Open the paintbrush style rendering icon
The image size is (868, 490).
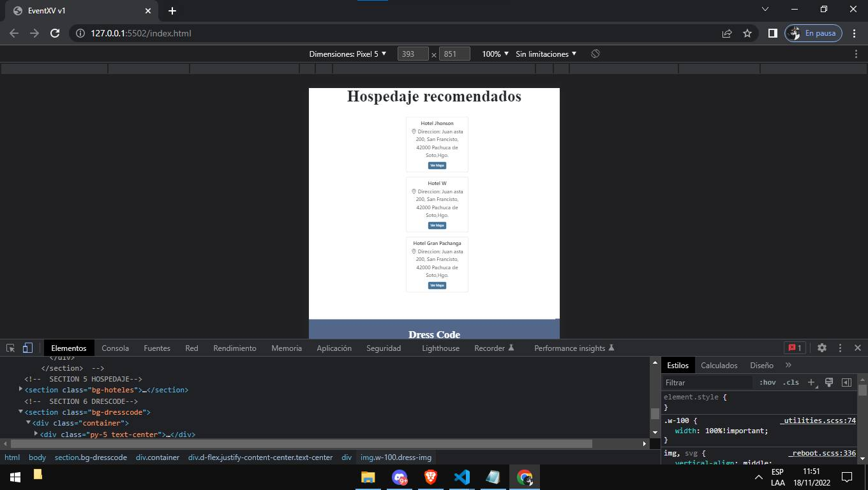pyautogui.click(x=829, y=382)
